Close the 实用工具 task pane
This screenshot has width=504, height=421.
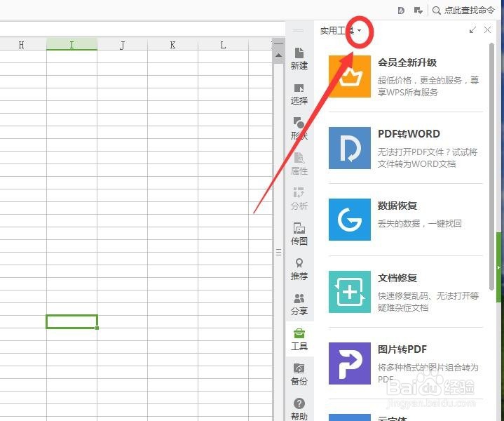click(x=487, y=30)
